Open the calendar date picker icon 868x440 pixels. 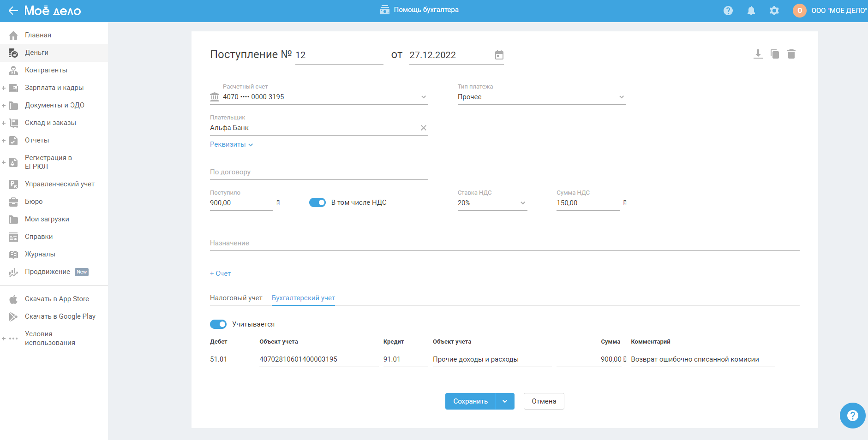pos(499,55)
